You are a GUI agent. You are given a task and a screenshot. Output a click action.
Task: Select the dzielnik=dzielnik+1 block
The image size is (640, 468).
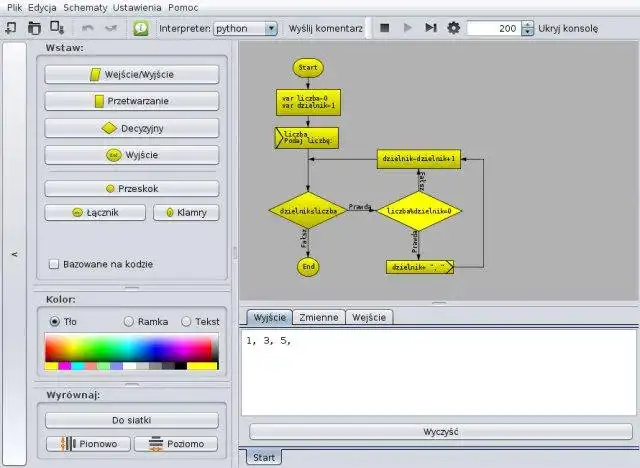(419, 159)
